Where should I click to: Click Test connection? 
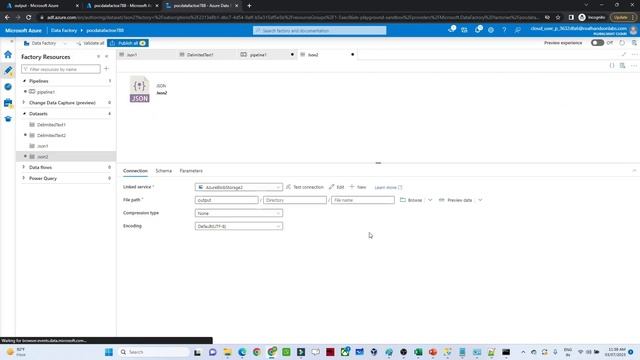(x=305, y=187)
